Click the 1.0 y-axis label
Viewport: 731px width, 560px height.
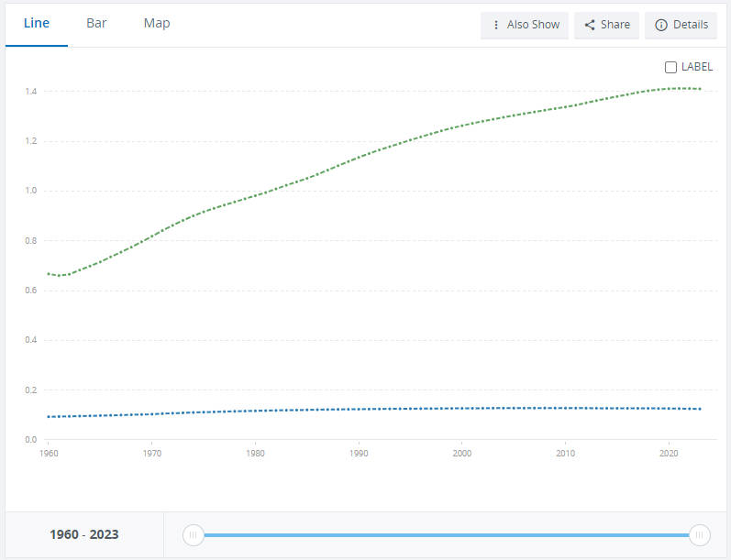pos(31,191)
